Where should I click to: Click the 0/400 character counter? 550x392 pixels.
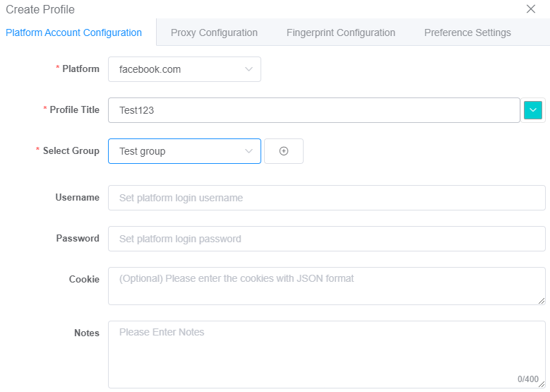(x=527, y=379)
